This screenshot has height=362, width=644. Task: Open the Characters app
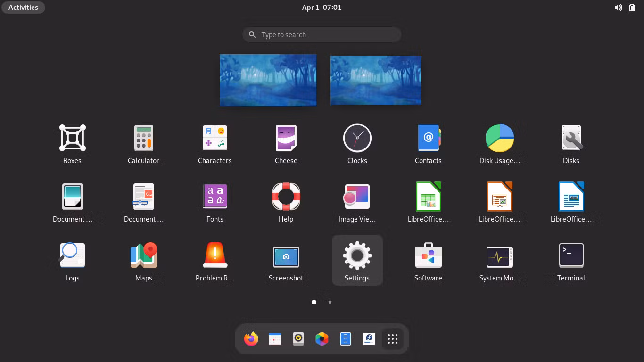click(215, 144)
